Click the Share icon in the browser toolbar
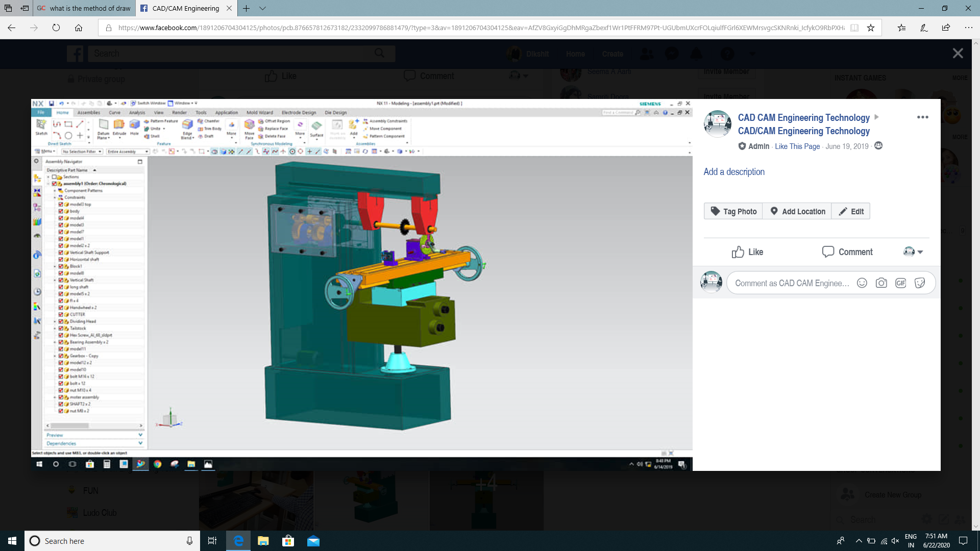 tap(946, 28)
